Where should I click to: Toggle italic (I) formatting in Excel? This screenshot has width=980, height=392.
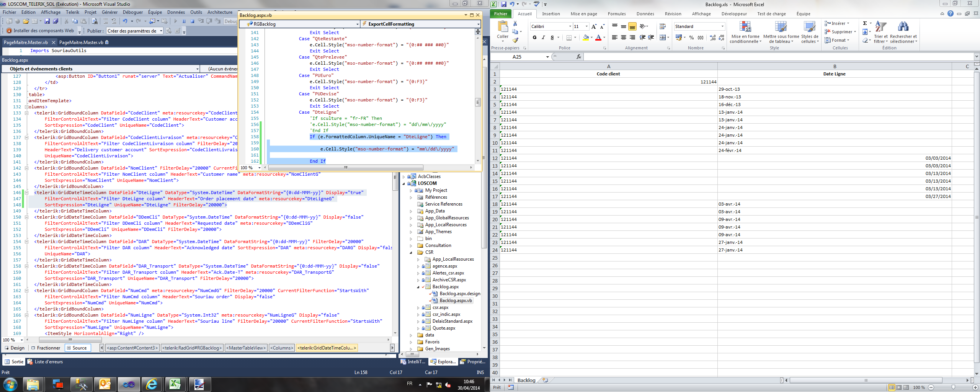[543, 38]
